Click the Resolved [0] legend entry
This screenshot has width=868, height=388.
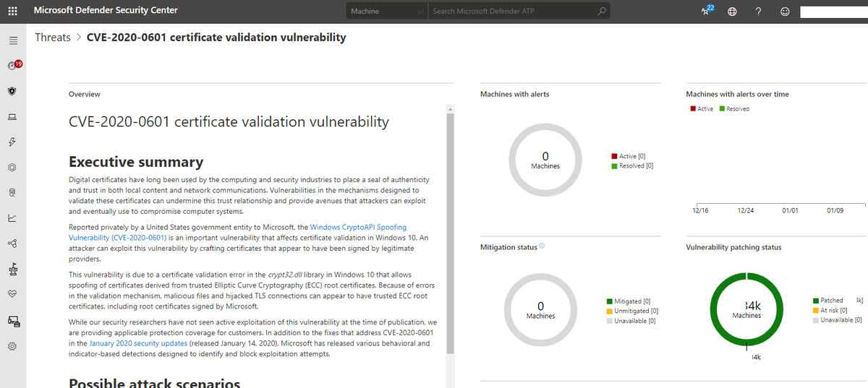tap(632, 166)
